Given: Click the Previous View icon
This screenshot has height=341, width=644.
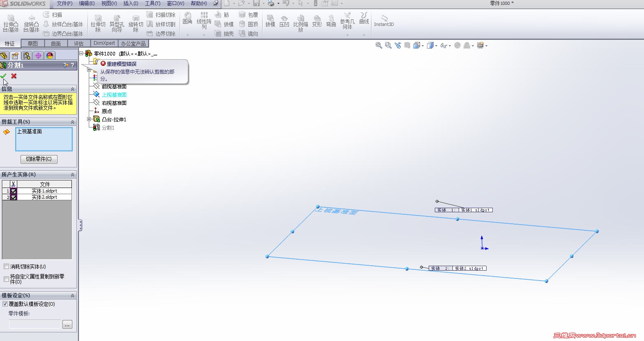Looking at the screenshot, I should coord(397,45).
